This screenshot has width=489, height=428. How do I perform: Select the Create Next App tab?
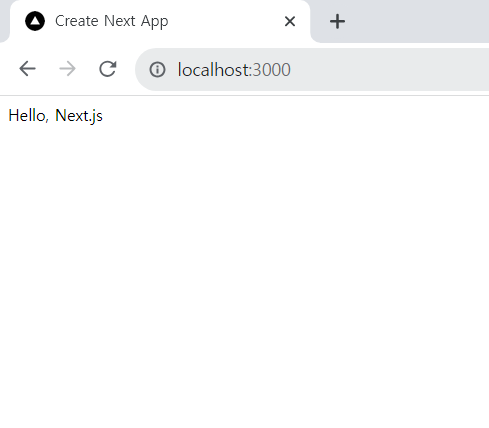pos(160,21)
